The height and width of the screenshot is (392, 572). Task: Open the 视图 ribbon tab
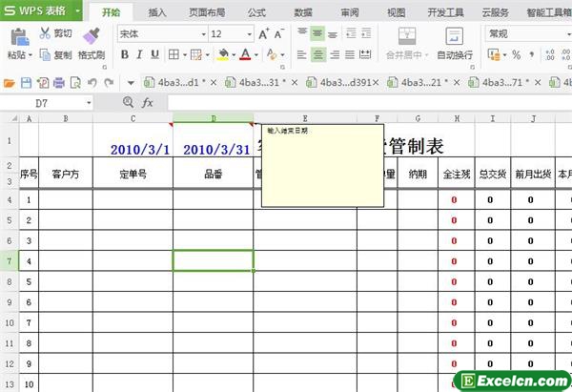tap(397, 12)
